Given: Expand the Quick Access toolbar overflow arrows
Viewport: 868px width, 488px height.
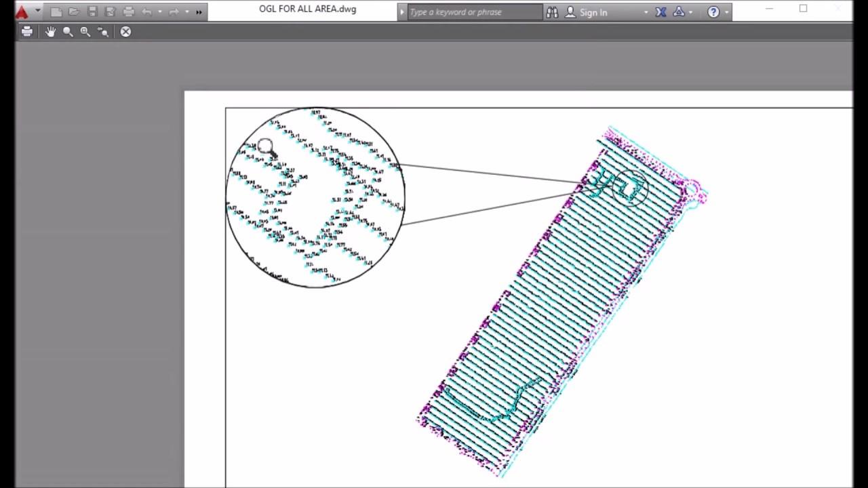Looking at the screenshot, I should [x=199, y=12].
